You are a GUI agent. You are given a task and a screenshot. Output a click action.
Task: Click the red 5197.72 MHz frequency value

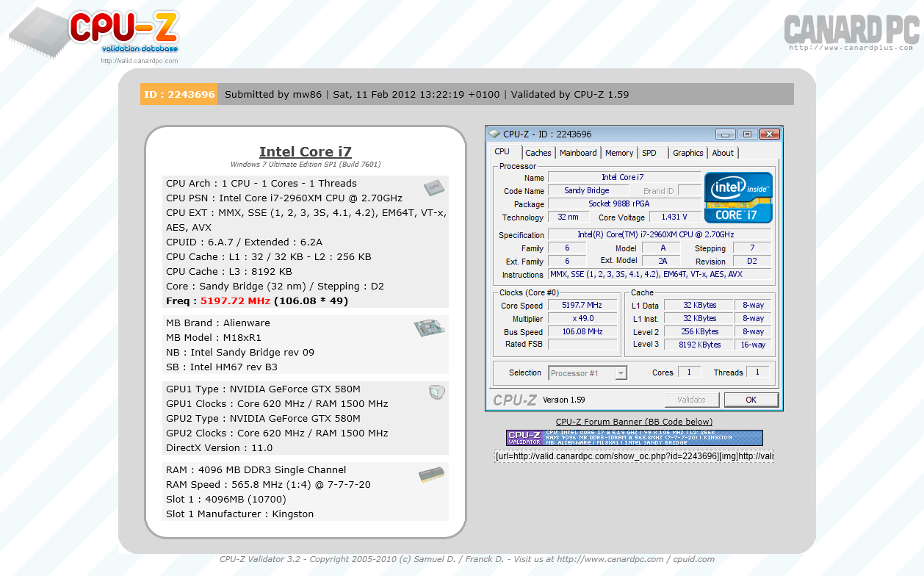[x=236, y=301]
